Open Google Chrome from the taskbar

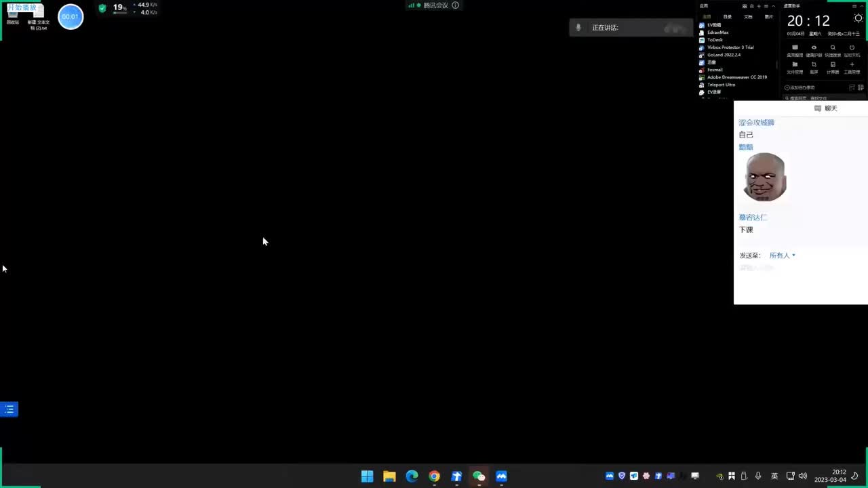434,476
